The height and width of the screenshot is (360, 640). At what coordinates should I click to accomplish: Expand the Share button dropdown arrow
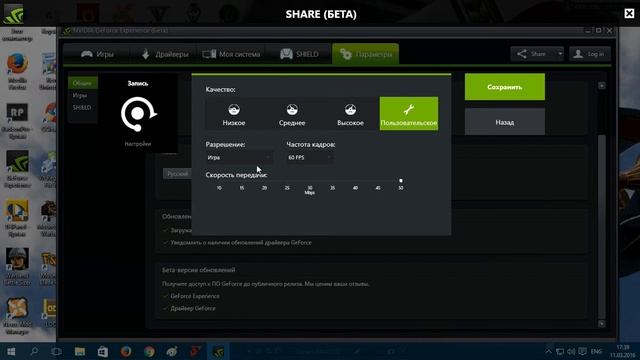point(560,54)
